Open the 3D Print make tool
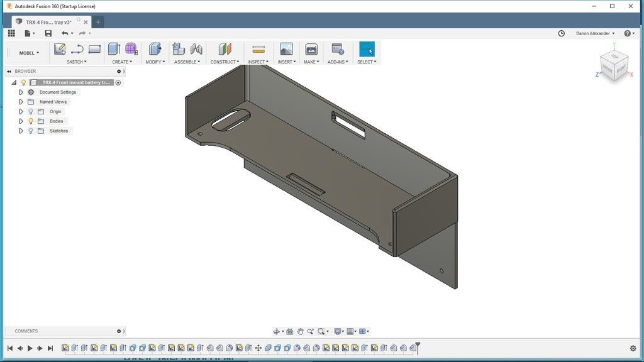This screenshot has width=644, height=362. coord(311,49)
